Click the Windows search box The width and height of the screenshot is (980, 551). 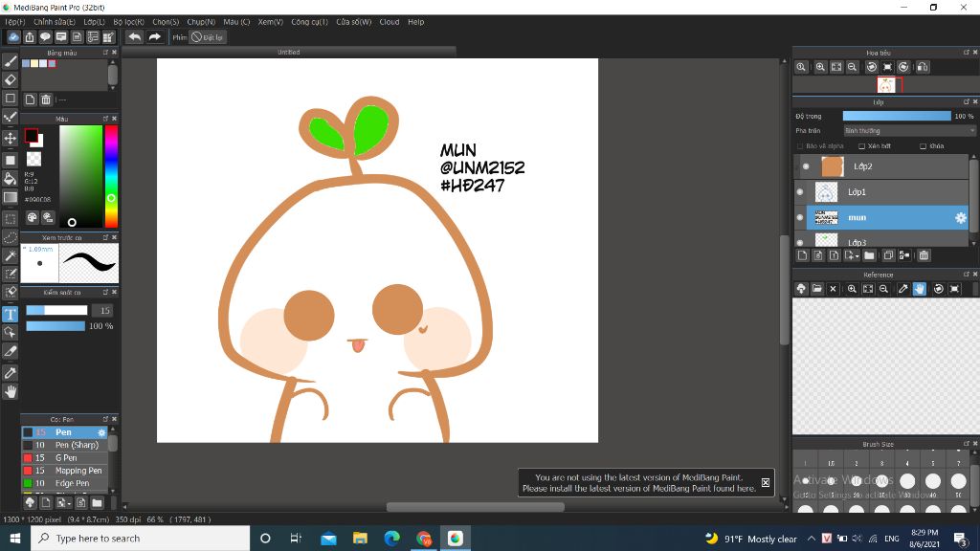(141, 539)
